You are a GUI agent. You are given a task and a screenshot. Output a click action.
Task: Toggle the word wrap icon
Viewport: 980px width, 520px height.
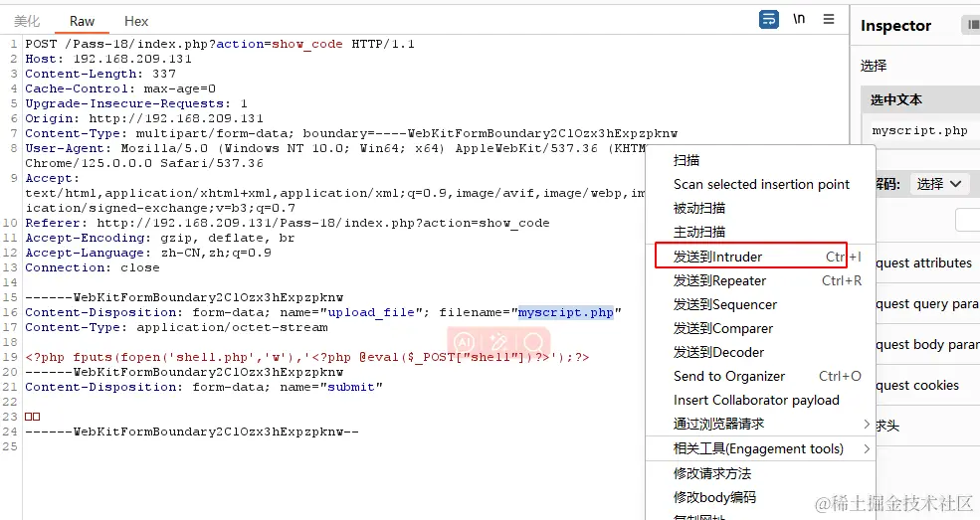(769, 19)
